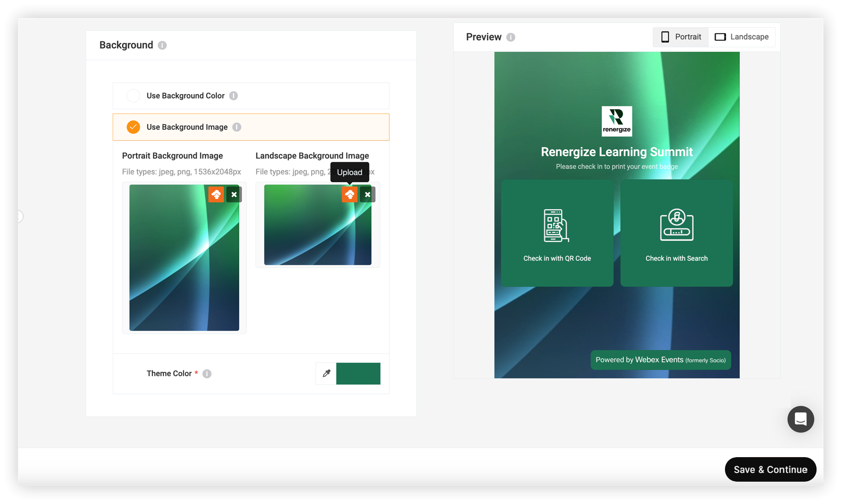This screenshot has width=842, height=504.
Task: Click the eyedropper color picker icon
Action: click(x=326, y=374)
